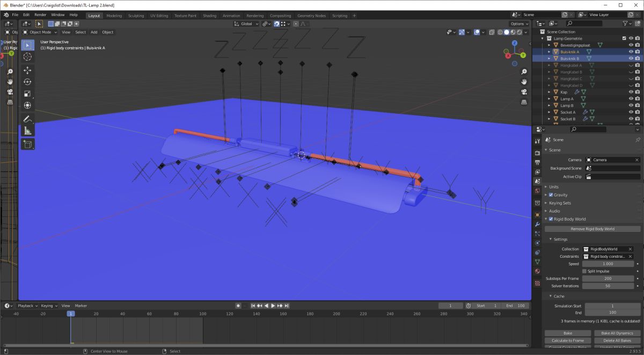The width and height of the screenshot is (644, 355).
Task: Expand the Audio panel
Action: point(554,211)
